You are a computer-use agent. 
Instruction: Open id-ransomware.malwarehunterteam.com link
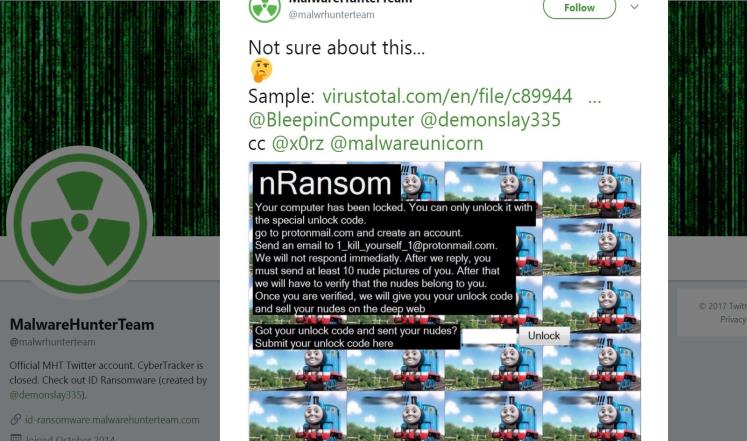[112, 420]
